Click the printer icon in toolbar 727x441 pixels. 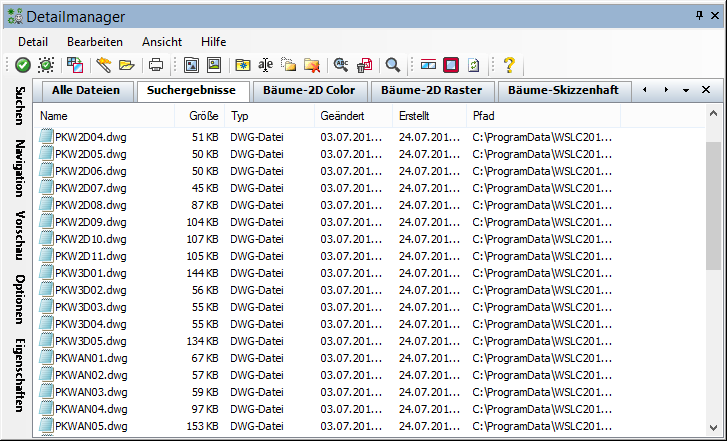(156, 65)
